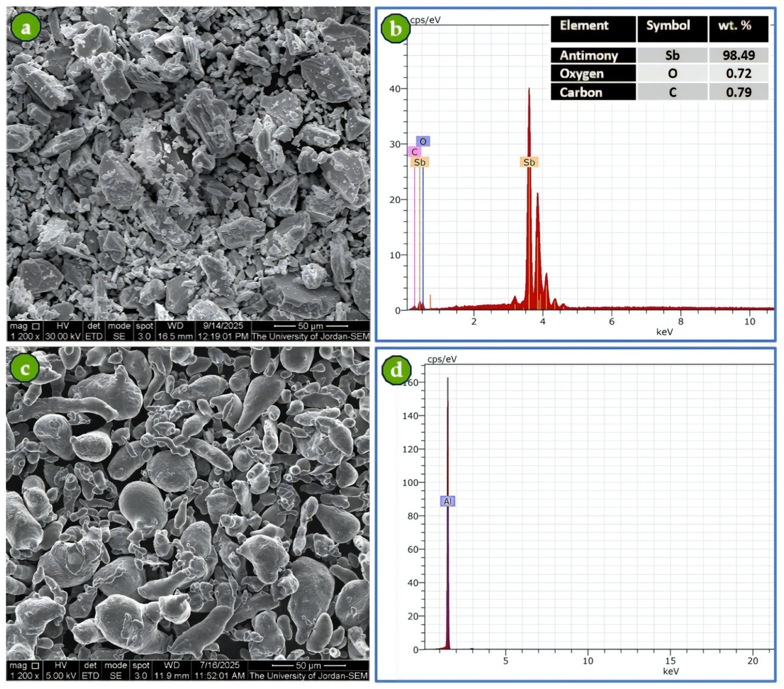The width and height of the screenshot is (784, 689).
Task: Click the green 'd' panel badge
Action: click(x=396, y=370)
